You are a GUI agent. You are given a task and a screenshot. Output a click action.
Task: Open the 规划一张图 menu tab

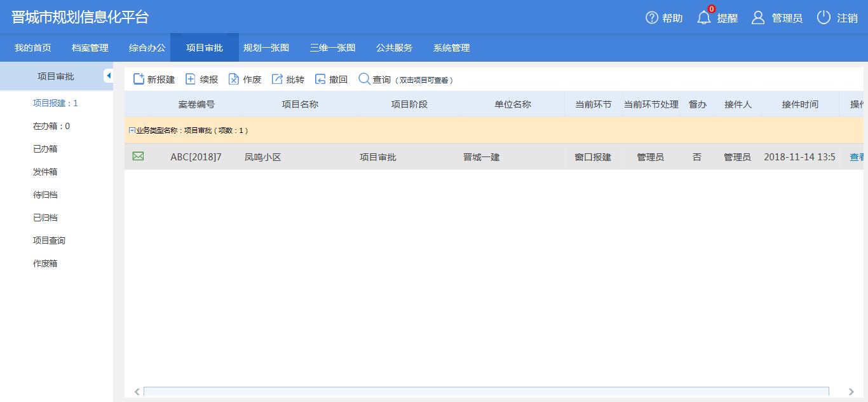(x=266, y=48)
